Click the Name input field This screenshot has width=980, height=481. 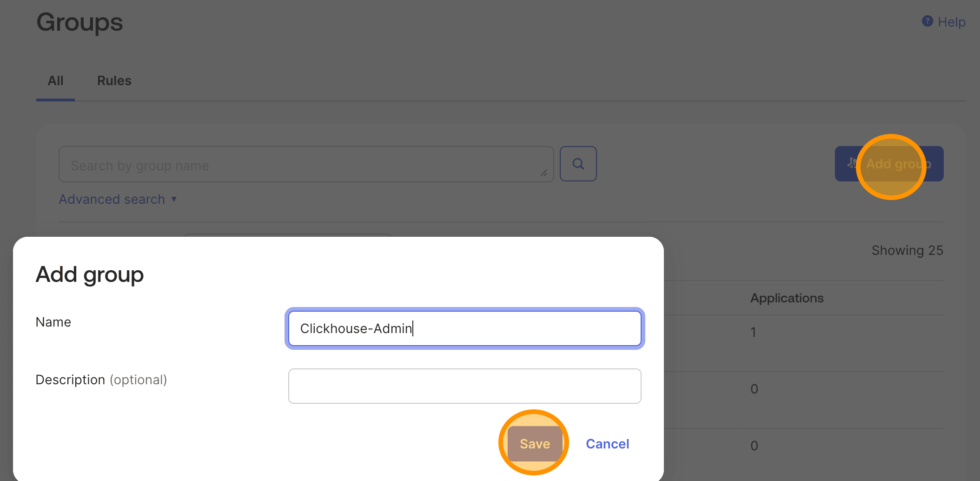point(465,328)
